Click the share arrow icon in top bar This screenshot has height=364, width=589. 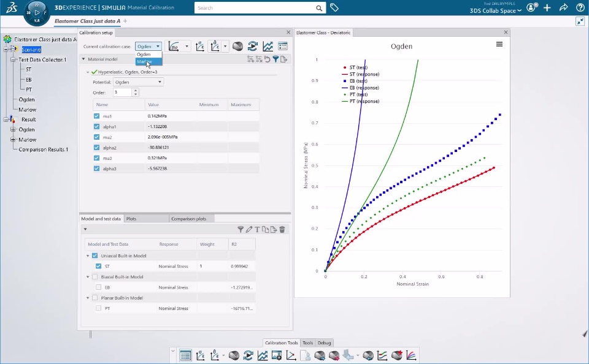pos(563,7)
